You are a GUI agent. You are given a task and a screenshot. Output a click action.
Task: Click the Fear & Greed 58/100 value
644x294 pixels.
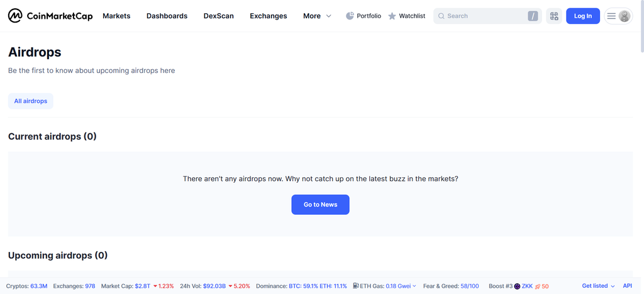point(470,286)
